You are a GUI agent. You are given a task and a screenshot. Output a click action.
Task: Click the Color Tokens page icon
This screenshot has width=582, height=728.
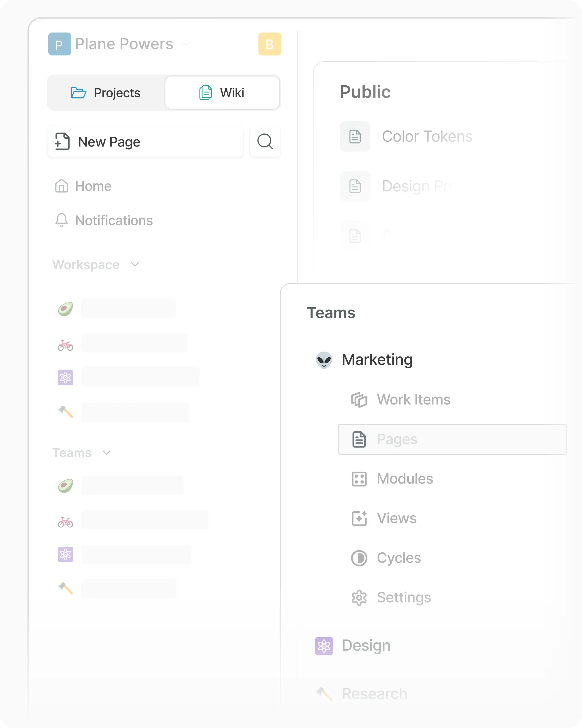(x=355, y=136)
